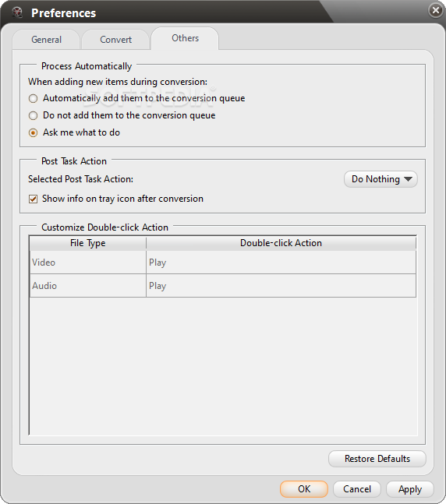Click the Double-click Action column header
The image size is (446, 504).
[281, 243]
